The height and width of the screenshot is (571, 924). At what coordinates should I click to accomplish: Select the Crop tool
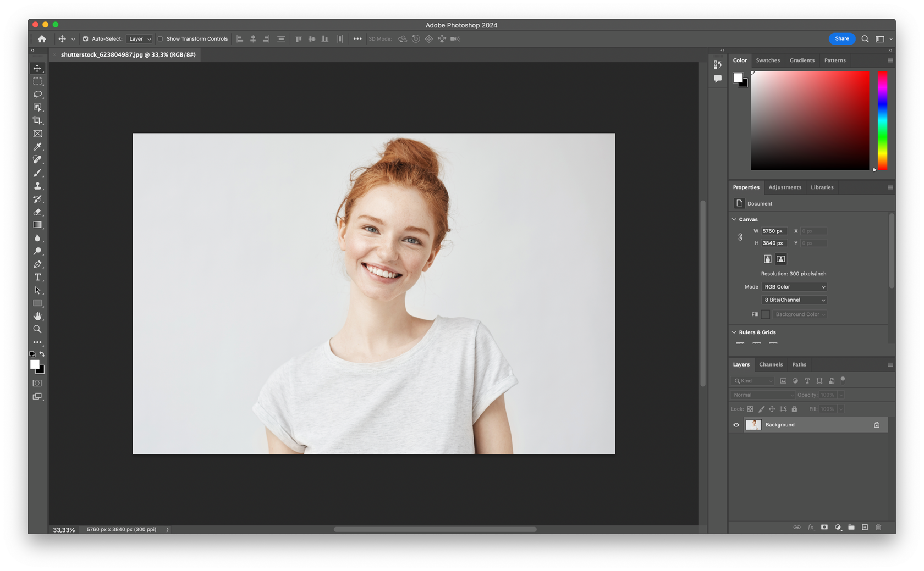tap(37, 120)
